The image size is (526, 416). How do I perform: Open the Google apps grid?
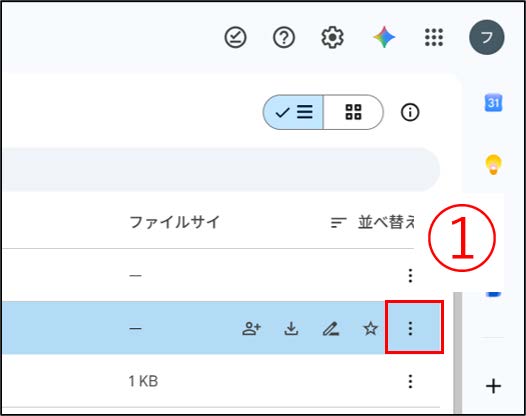(434, 37)
